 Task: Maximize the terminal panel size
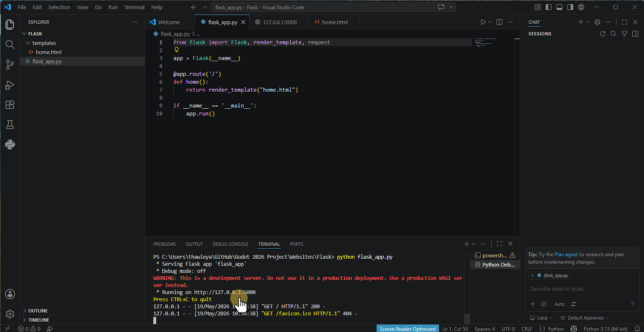(x=499, y=244)
